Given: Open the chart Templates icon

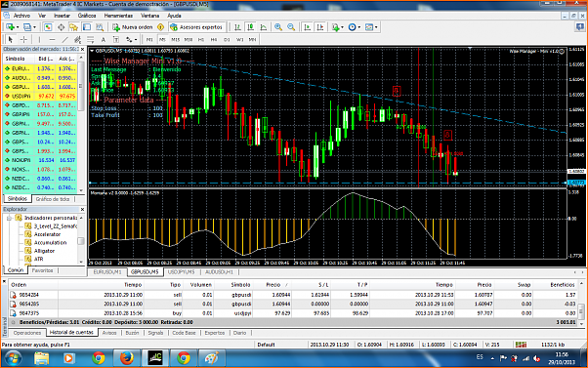Looking at the screenshot, I should point(369,27).
